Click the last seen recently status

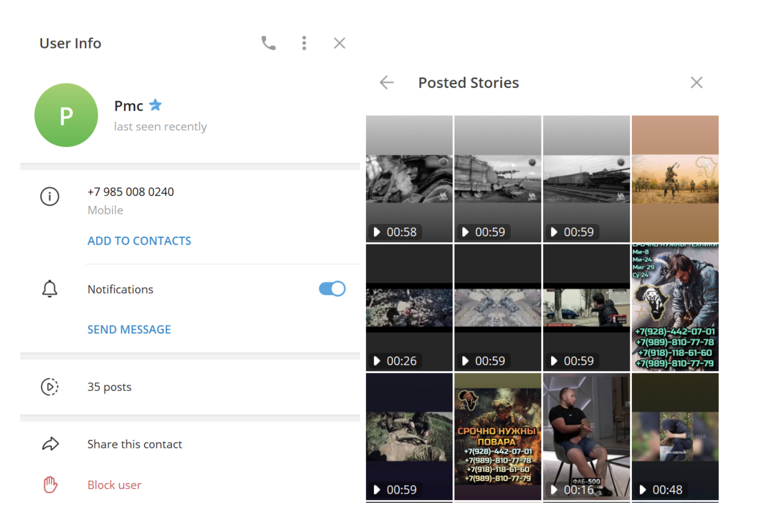(161, 127)
